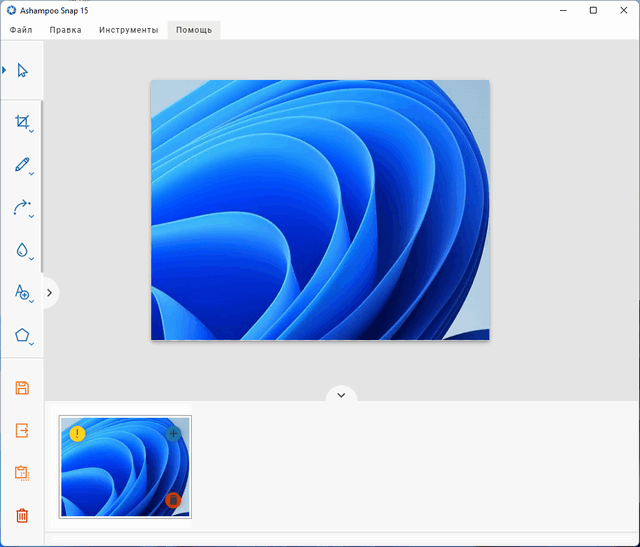Expand the left toolbar with side chevron

click(50, 293)
